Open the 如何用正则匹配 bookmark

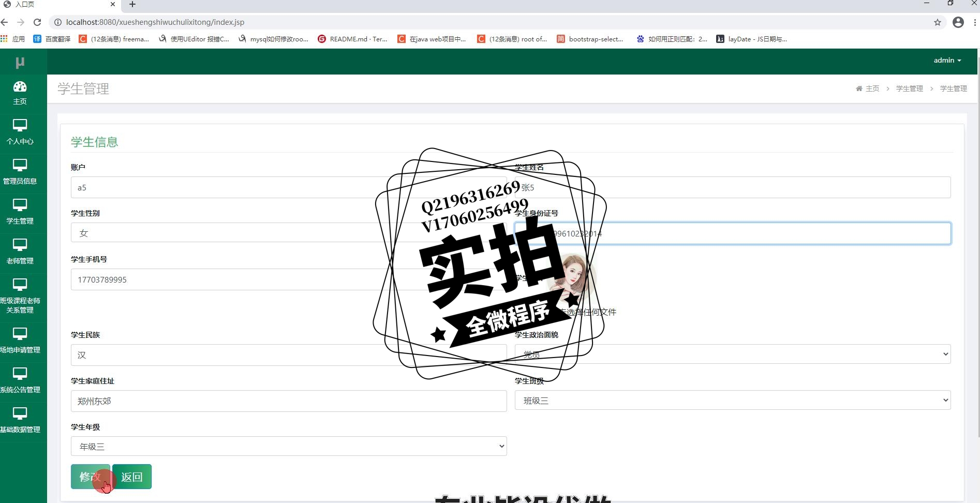pos(672,39)
